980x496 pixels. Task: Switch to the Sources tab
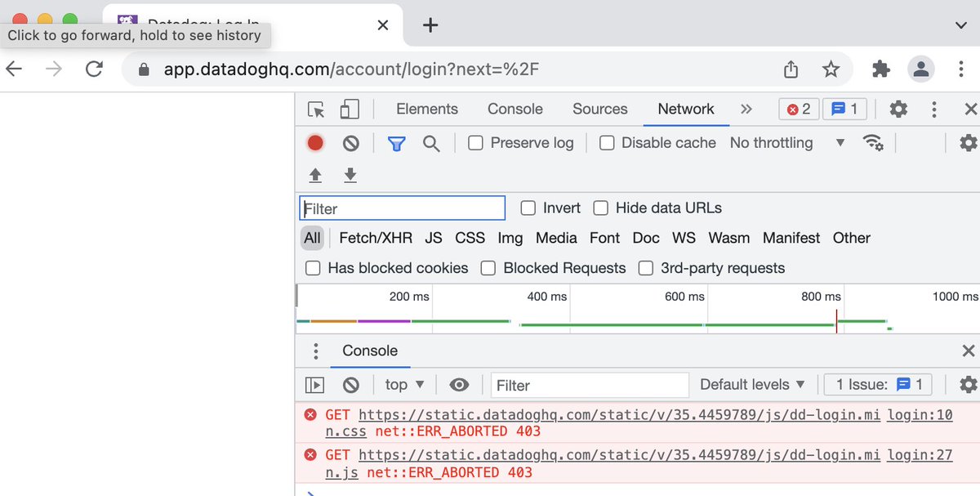(600, 109)
